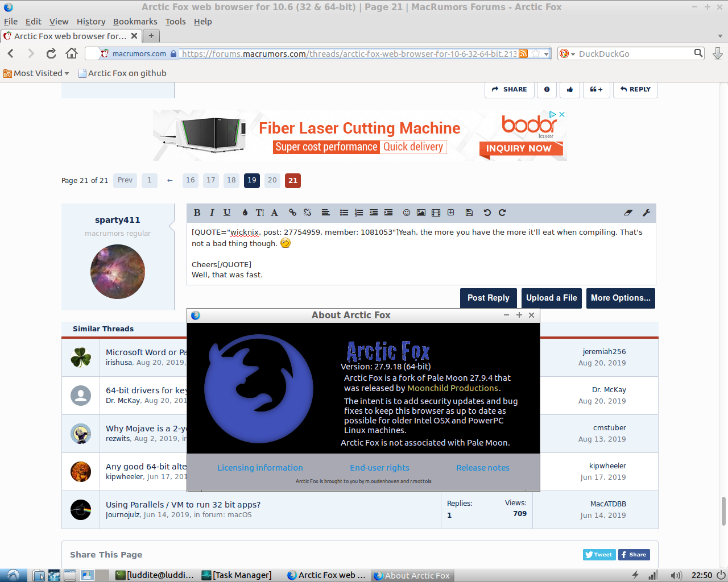Viewport: 728px width, 582px height.
Task: Open the View menu
Action: click(59, 22)
